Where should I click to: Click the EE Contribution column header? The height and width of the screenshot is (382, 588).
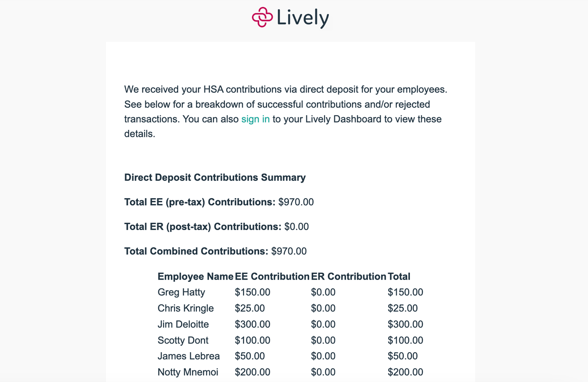272,276
